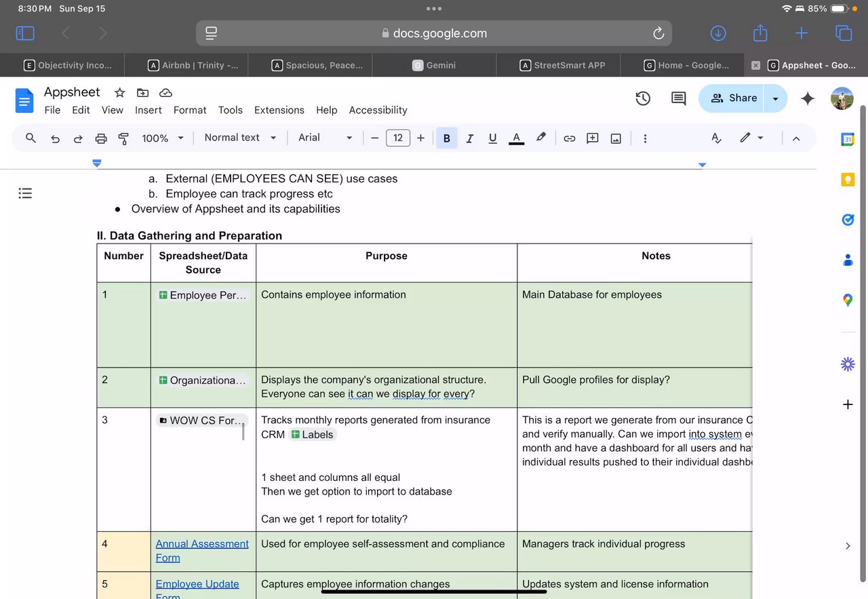This screenshot has height=599, width=868.
Task: Collapse the side panel arrow
Action: click(x=848, y=545)
